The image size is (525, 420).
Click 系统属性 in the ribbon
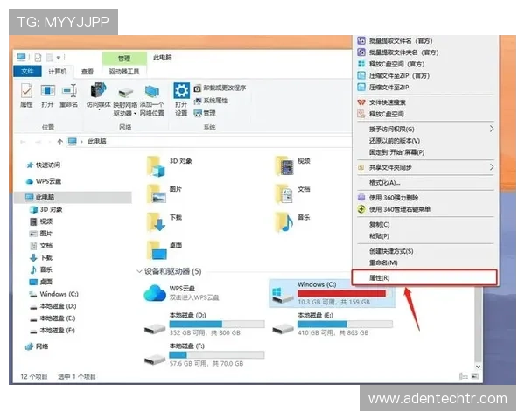(x=216, y=101)
